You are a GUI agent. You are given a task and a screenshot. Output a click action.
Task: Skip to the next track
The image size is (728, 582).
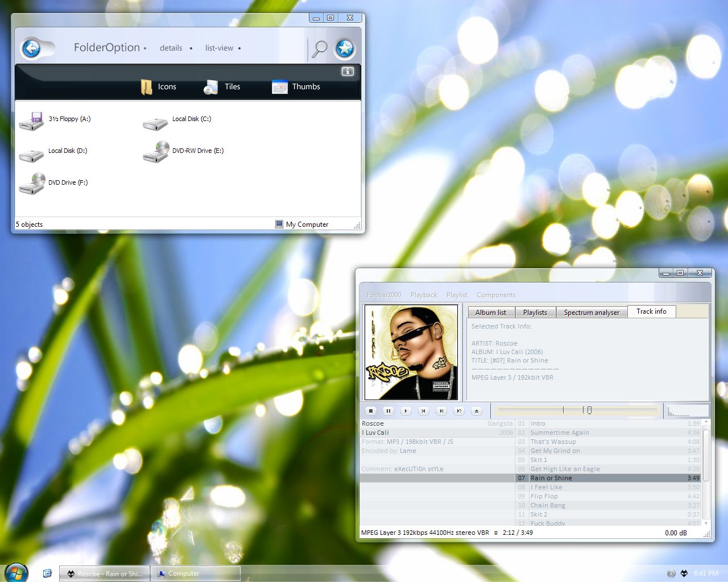(441, 411)
